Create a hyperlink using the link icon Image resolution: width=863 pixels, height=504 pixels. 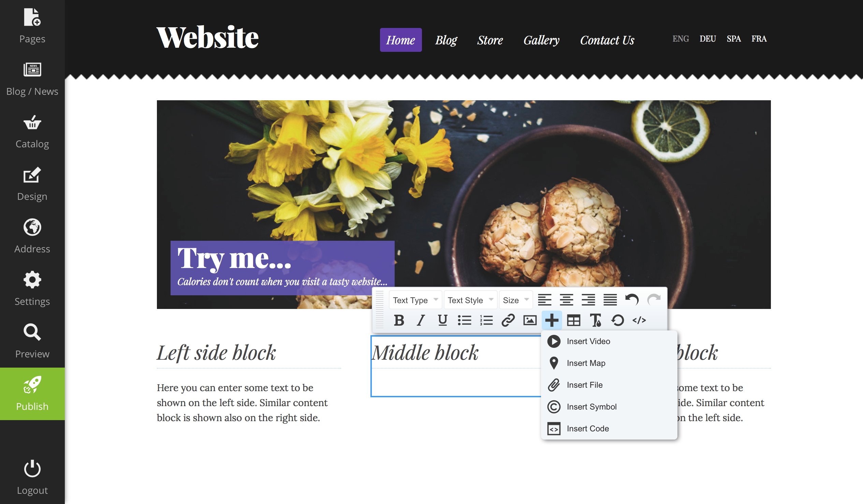click(508, 321)
